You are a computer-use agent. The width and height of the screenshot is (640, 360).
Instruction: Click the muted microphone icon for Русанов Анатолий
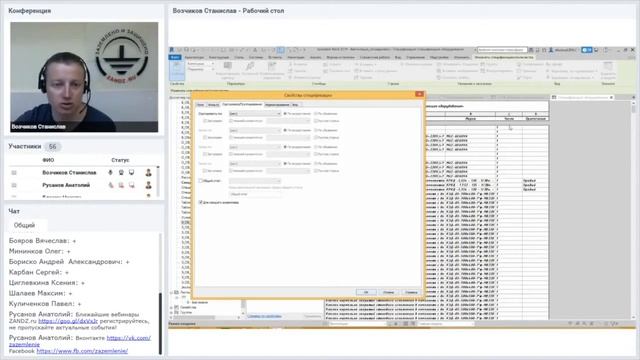pyautogui.click(x=110, y=185)
